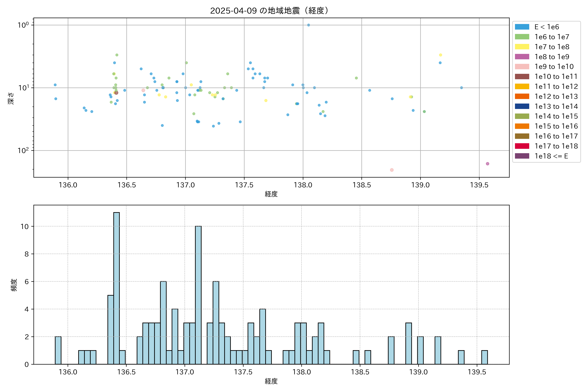Click the histogram bar reaching frequency 10
The height and width of the screenshot is (392, 588).
[198, 295]
